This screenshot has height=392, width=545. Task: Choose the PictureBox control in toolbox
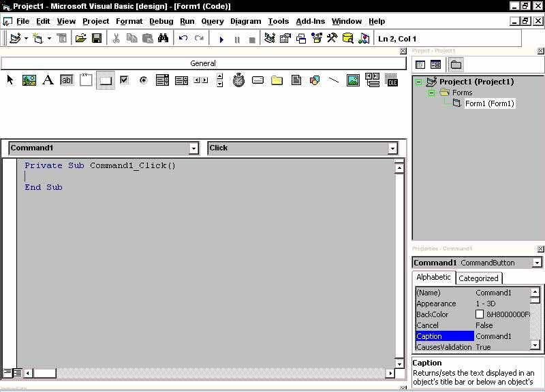29,80
